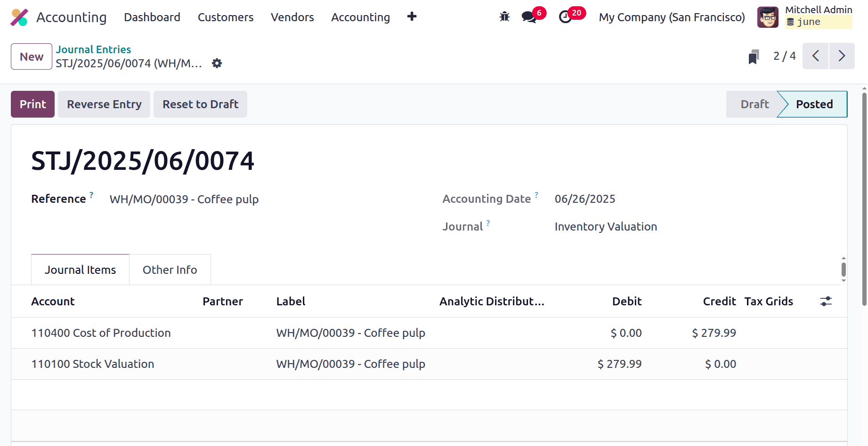Viewport: 868px width, 446px height.
Task: Open Dashboard menu
Action: click(152, 17)
